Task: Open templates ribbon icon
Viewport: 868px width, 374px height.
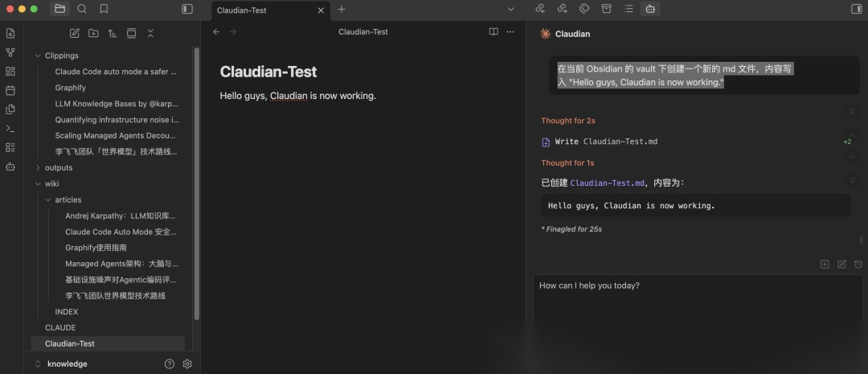Action: click(10, 109)
